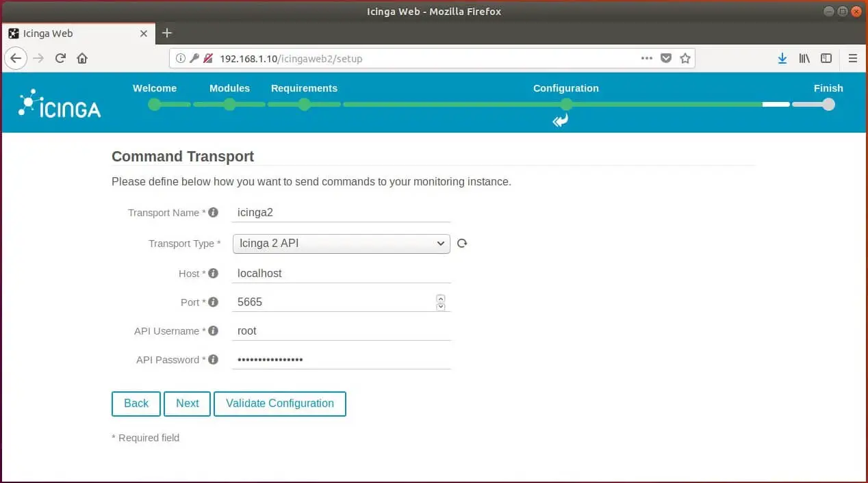Open the Library icon

click(804, 58)
